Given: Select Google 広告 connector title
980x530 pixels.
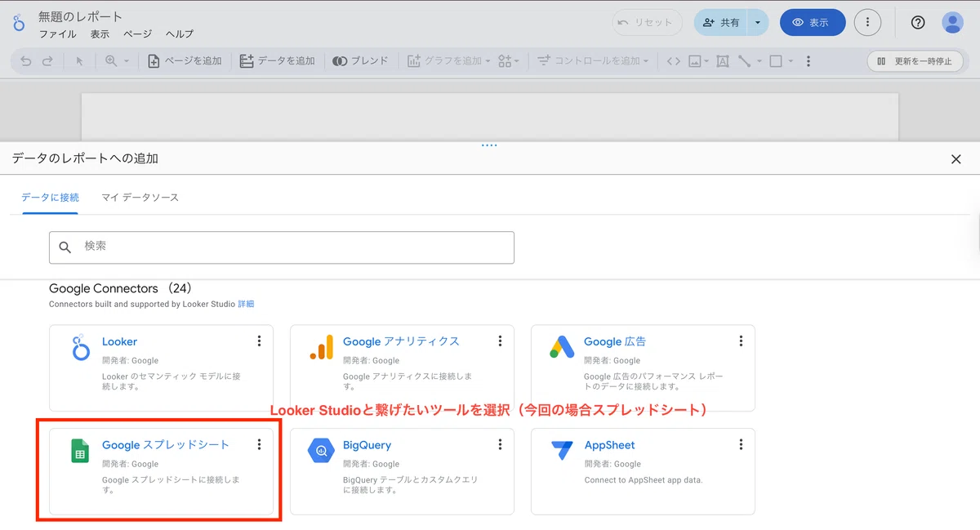Looking at the screenshot, I should [615, 341].
